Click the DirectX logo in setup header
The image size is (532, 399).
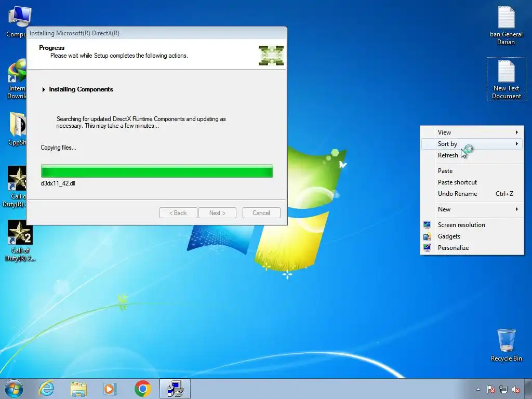pos(271,55)
